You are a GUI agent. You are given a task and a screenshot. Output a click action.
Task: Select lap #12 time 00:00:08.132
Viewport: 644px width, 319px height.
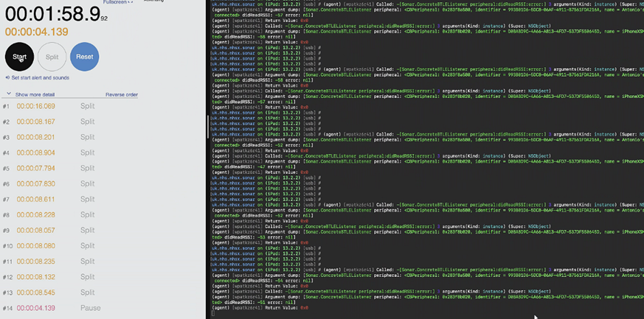coord(35,277)
